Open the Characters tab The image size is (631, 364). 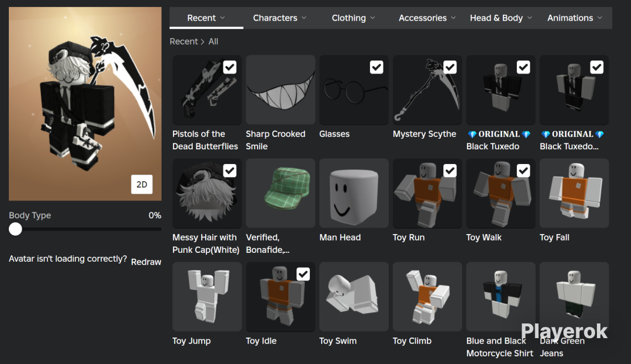point(280,18)
